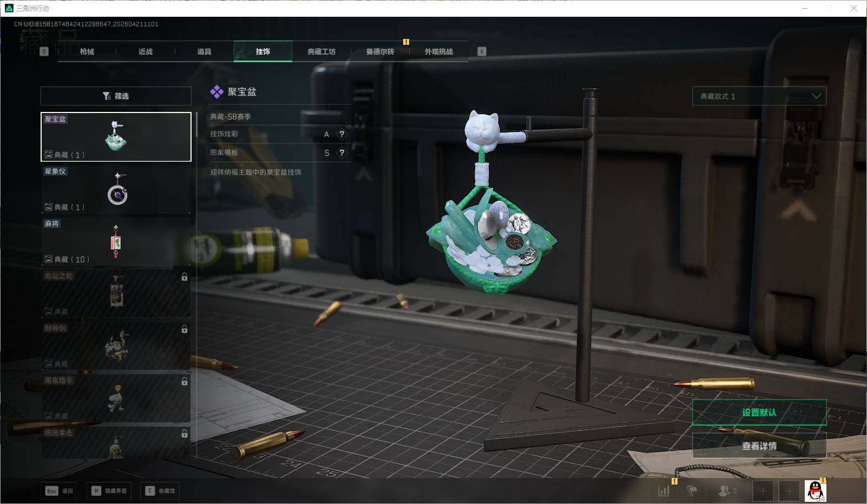Open the QQ penguin avatar

click(x=816, y=491)
